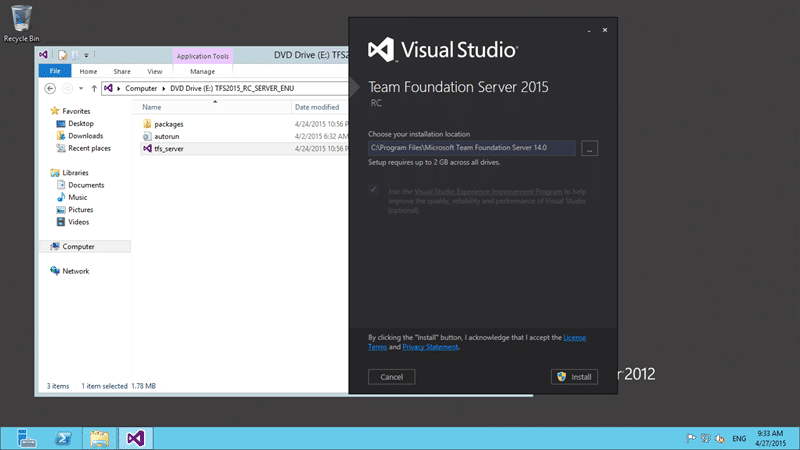The image size is (800, 450).
Task: Click the Application Tools contextual tab
Action: (203, 56)
